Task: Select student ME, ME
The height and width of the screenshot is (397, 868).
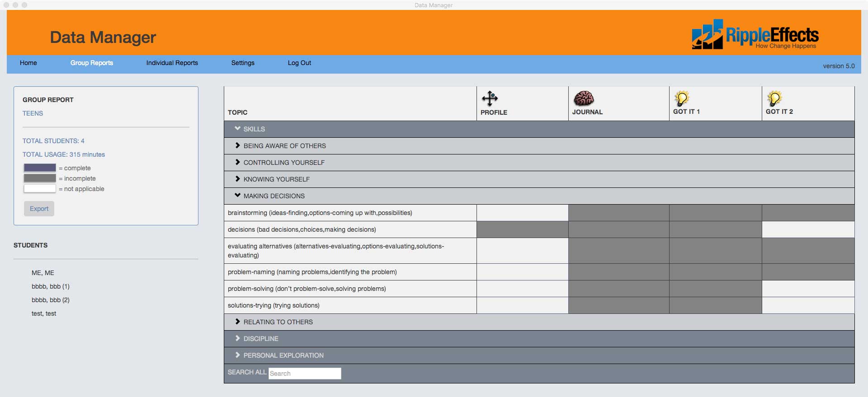Action: pyautogui.click(x=43, y=273)
